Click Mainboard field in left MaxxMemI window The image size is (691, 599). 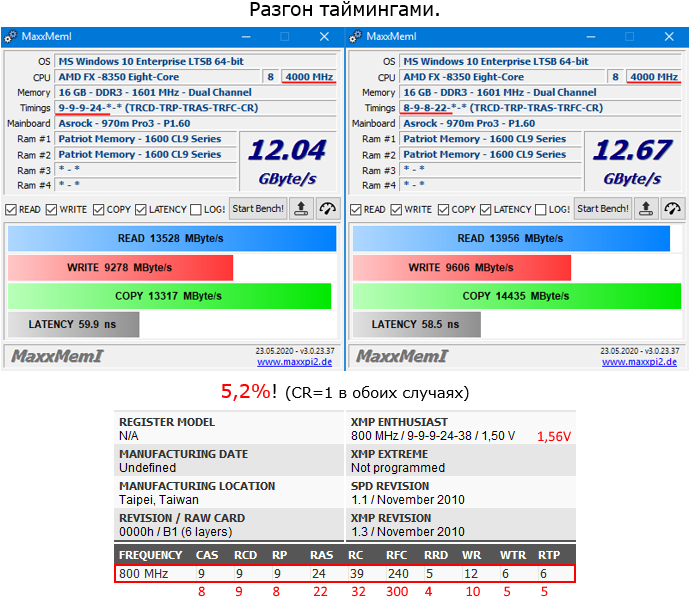tap(196, 123)
